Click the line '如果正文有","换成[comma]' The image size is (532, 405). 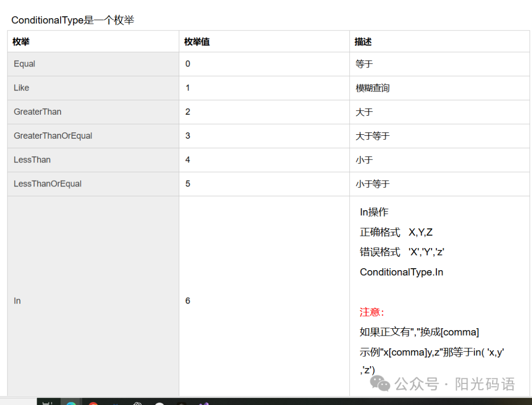(419, 332)
